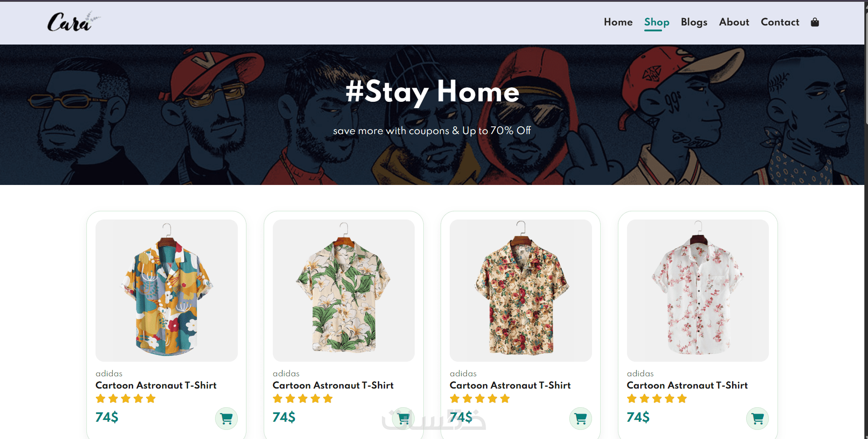Viewport: 868px width, 439px height.
Task: Click star rating of first product
Action: [x=125, y=399]
